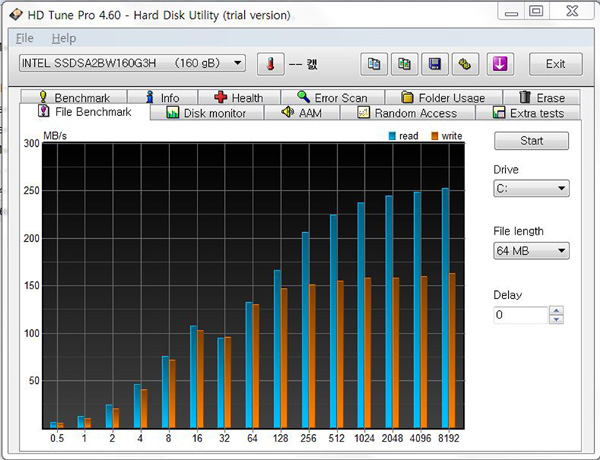
Task: Click the temperature thermometer icon
Action: [x=271, y=64]
